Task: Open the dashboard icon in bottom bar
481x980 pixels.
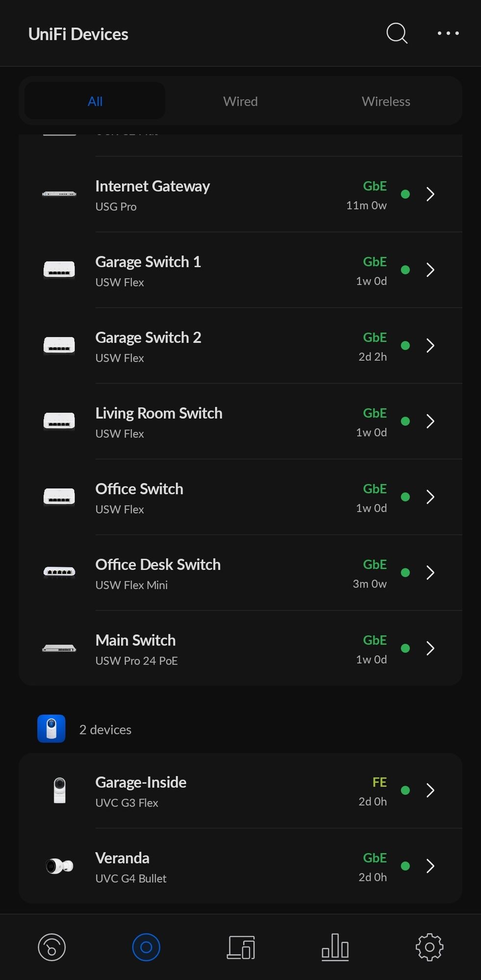Action: point(51,947)
